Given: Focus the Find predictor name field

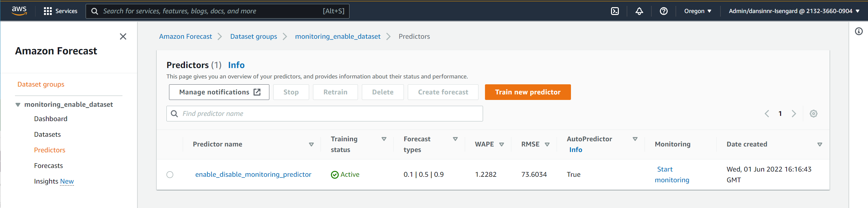Looking at the screenshot, I should tap(324, 114).
